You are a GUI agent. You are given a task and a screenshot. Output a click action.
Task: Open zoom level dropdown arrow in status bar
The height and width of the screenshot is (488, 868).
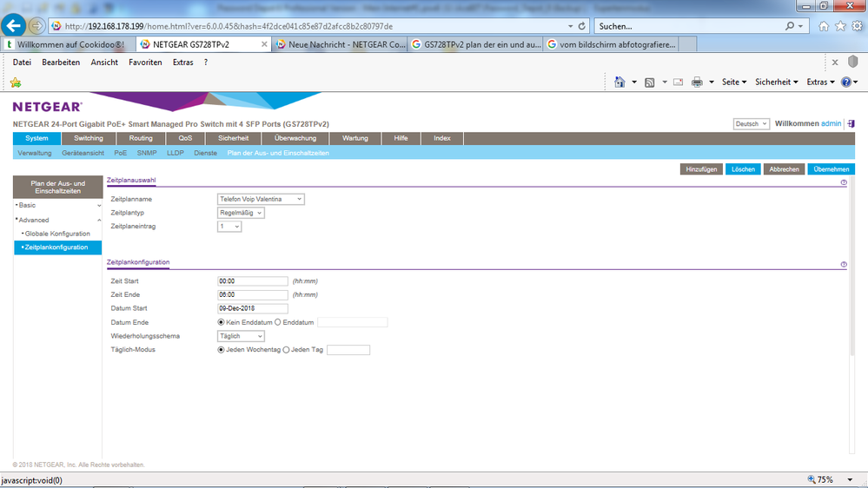pos(850,479)
